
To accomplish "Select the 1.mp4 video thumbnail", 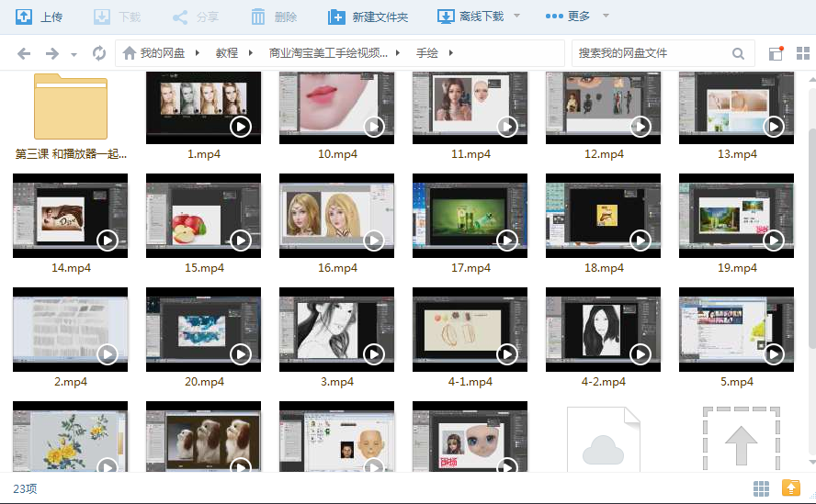I will click(203, 107).
